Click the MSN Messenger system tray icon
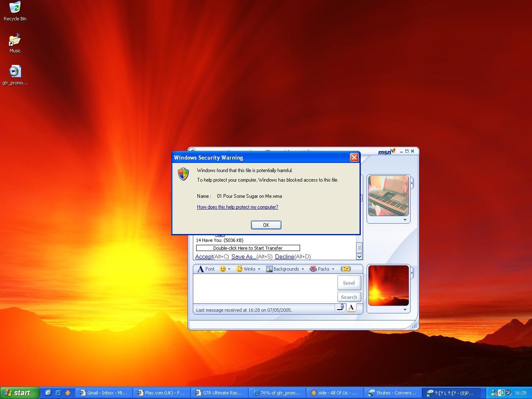This screenshot has height=399, width=532. tap(493, 392)
